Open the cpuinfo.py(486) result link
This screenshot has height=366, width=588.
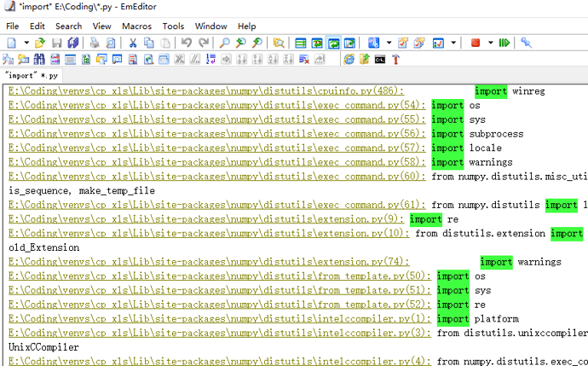[205, 91]
